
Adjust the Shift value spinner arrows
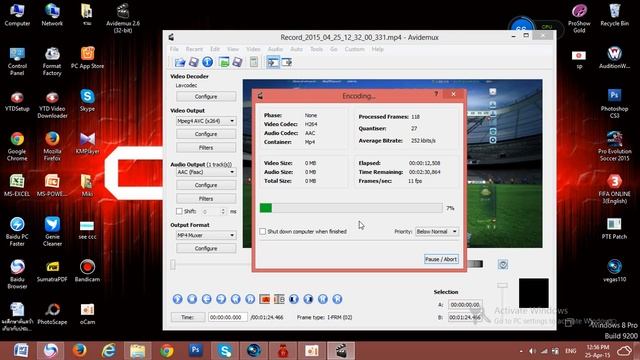223,211
